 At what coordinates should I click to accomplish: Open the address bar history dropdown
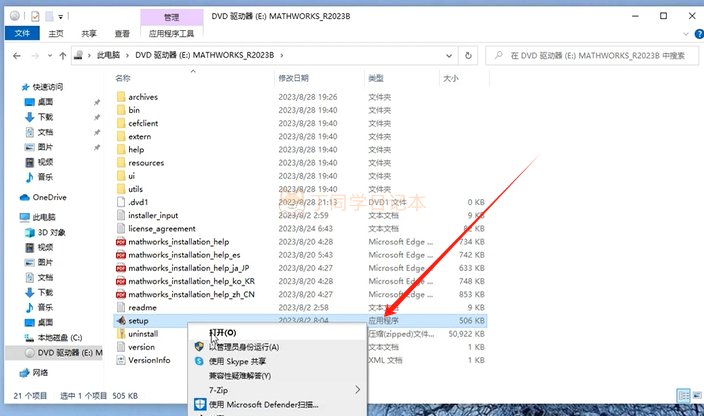pyautogui.click(x=449, y=56)
